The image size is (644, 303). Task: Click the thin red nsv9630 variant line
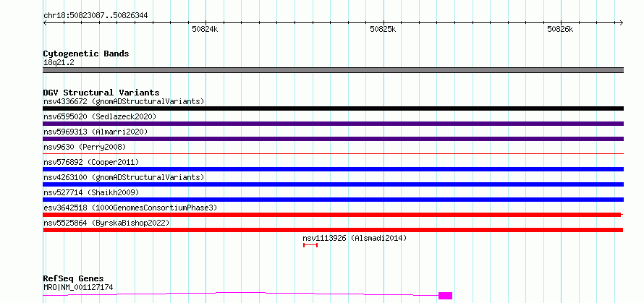click(333, 153)
